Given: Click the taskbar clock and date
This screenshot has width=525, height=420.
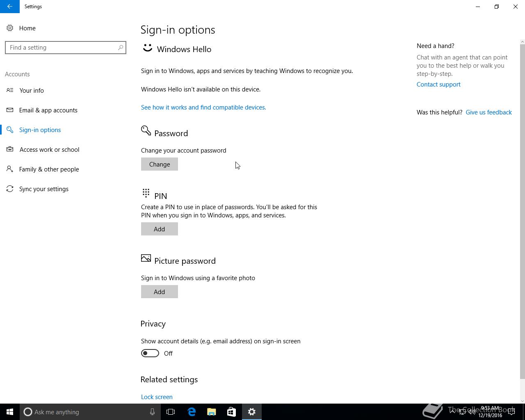Looking at the screenshot, I should (490, 412).
